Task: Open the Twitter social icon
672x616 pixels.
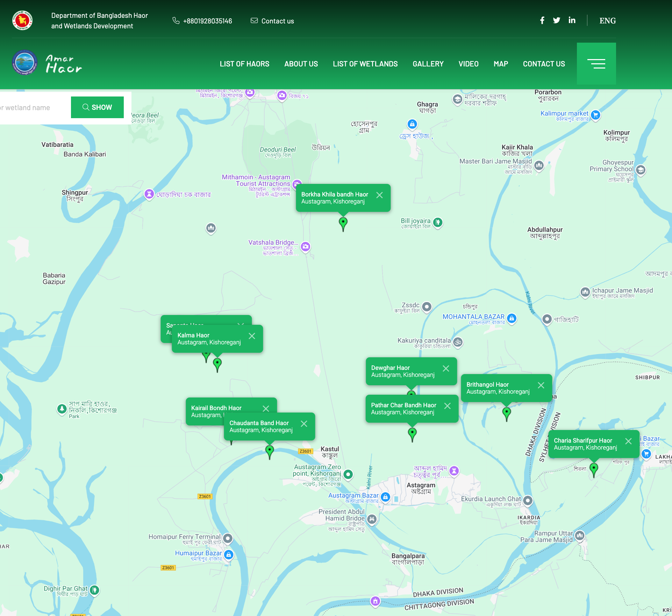Action: click(x=557, y=21)
